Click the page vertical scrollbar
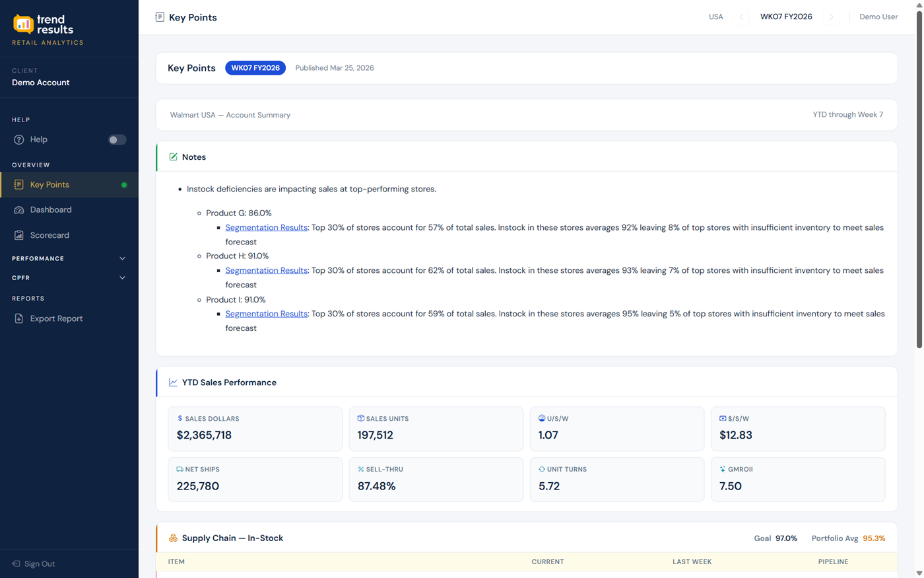 919,178
